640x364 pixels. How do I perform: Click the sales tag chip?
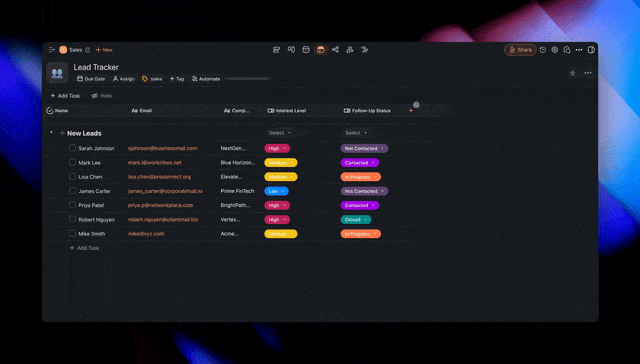point(152,79)
